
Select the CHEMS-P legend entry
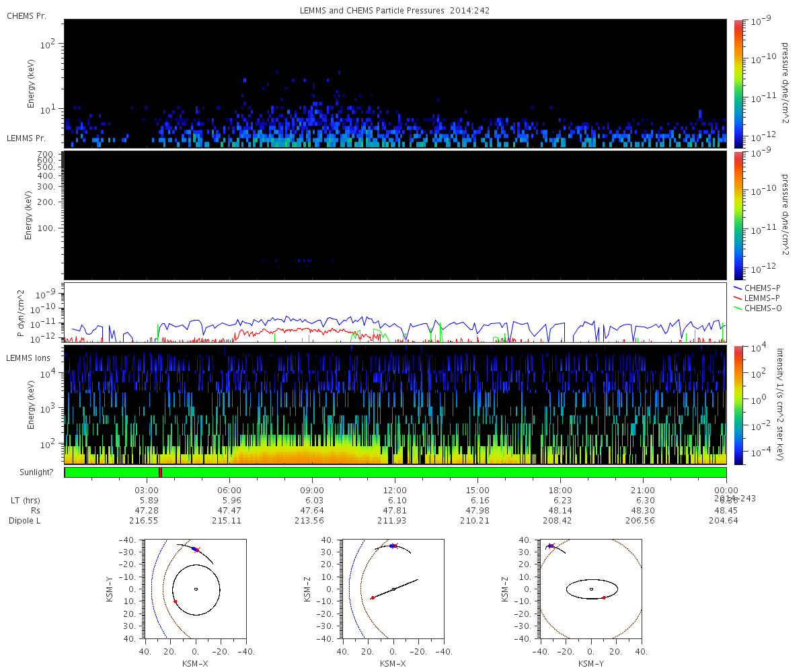pos(761,288)
